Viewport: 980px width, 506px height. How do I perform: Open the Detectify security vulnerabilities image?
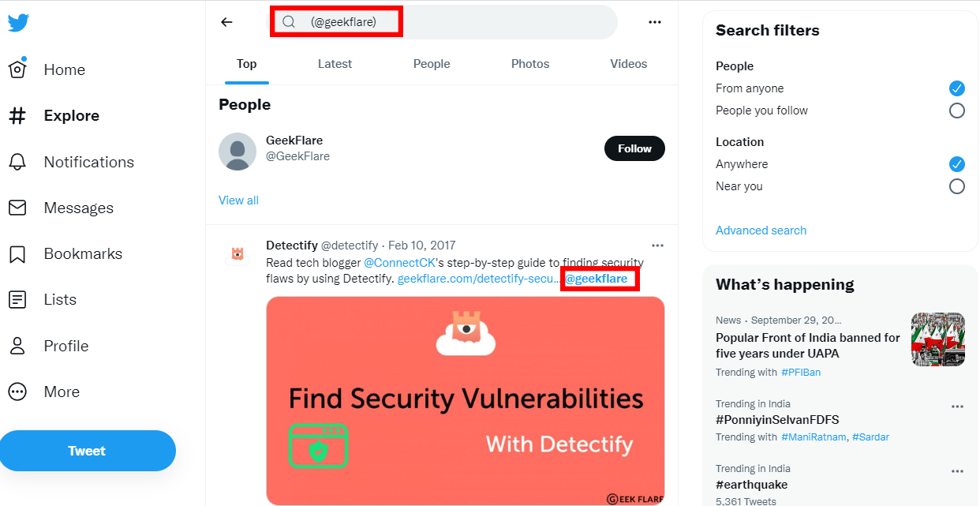click(x=466, y=401)
